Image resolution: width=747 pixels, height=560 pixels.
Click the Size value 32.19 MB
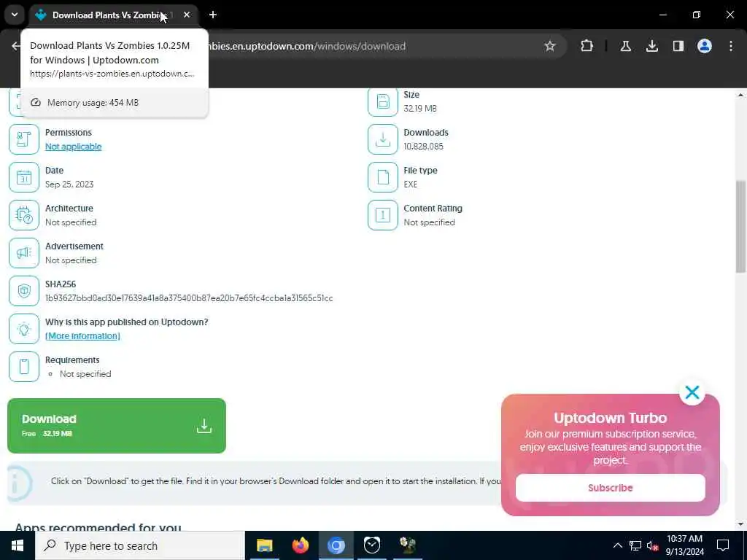(419, 109)
